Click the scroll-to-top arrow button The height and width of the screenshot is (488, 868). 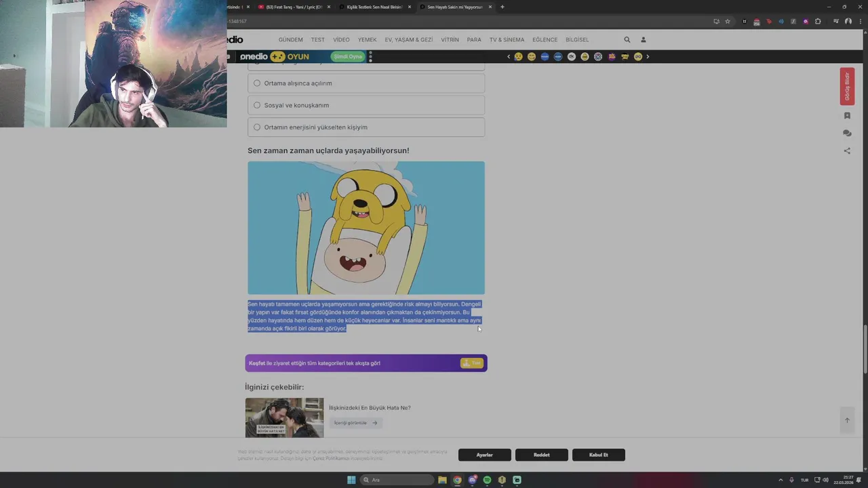pyautogui.click(x=847, y=420)
